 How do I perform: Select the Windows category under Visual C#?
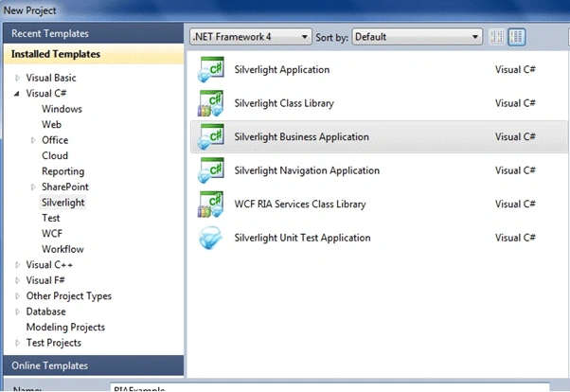tap(62, 109)
